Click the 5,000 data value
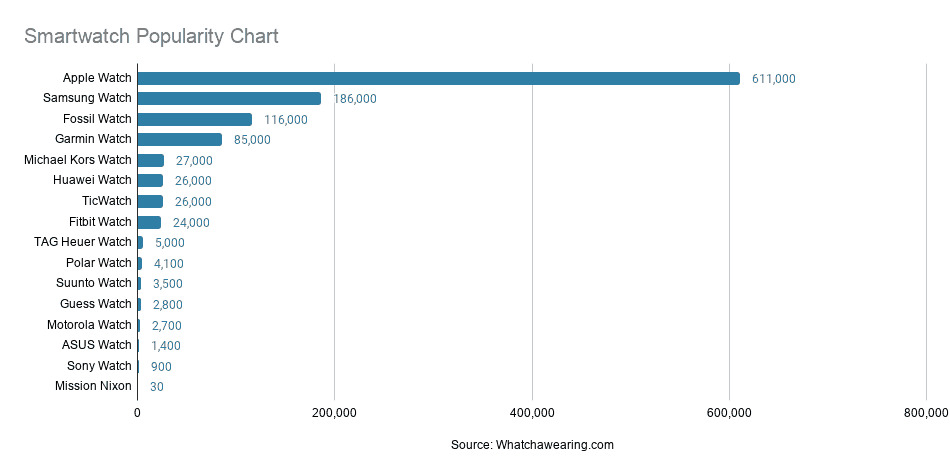The width and height of the screenshot is (950, 476). pyautogui.click(x=170, y=243)
